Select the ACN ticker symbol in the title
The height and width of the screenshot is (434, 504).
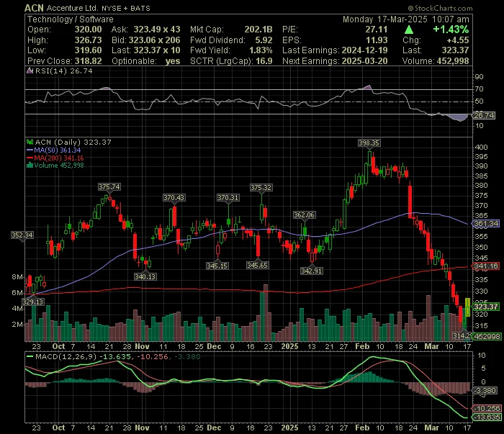(34, 8)
